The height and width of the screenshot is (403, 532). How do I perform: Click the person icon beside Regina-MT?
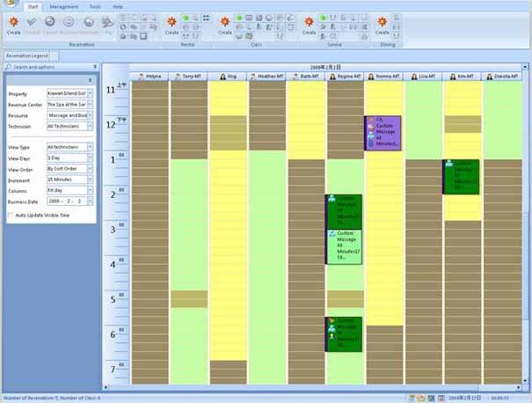(x=335, y=77)
